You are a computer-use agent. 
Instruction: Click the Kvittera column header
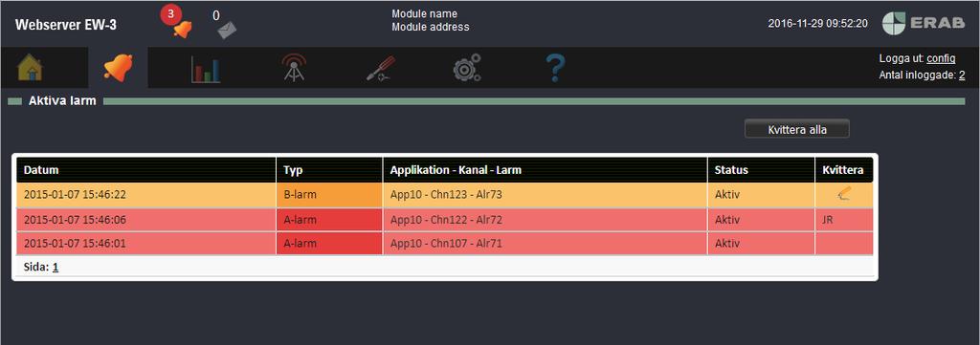pyautogui.click(x=844, y=170)
